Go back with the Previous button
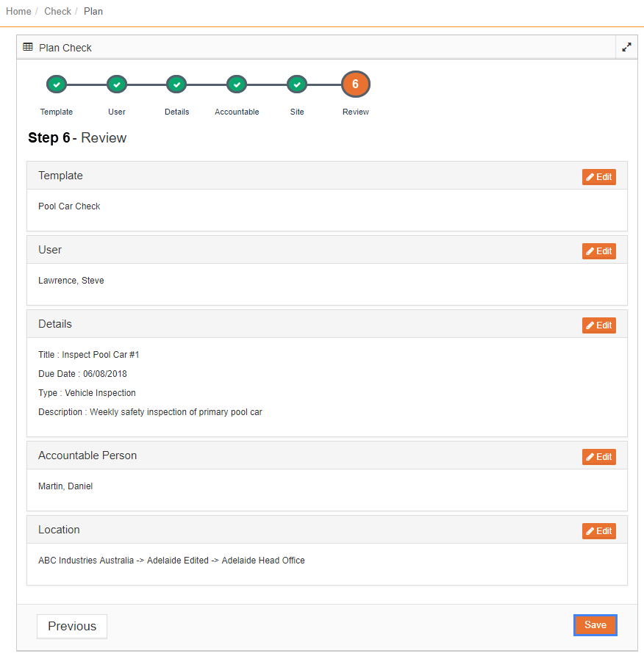644x659 pixels. tap(72, 626)
